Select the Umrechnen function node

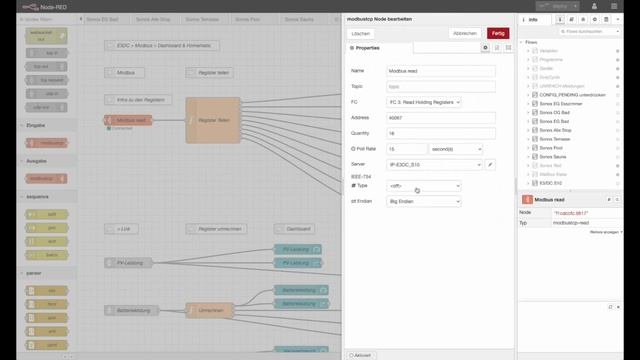click(x=210, y=310)
